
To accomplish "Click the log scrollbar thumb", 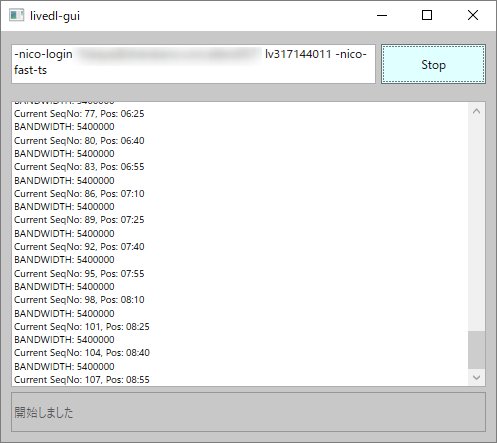I will pyautogui.click(x=476, y=350).
